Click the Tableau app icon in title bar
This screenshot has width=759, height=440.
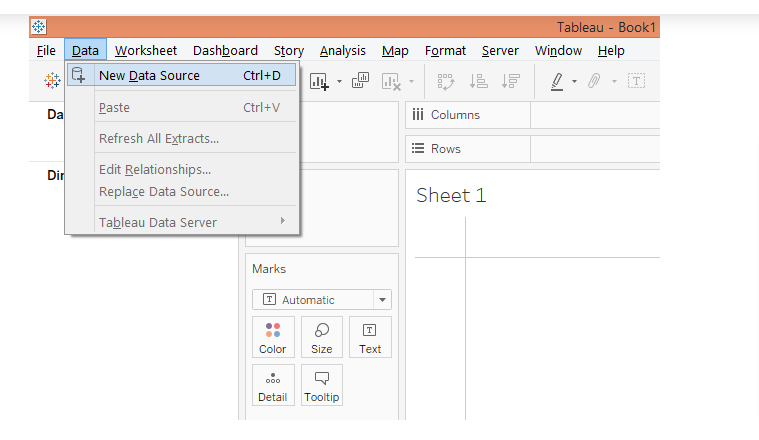(x=39, y=27)
